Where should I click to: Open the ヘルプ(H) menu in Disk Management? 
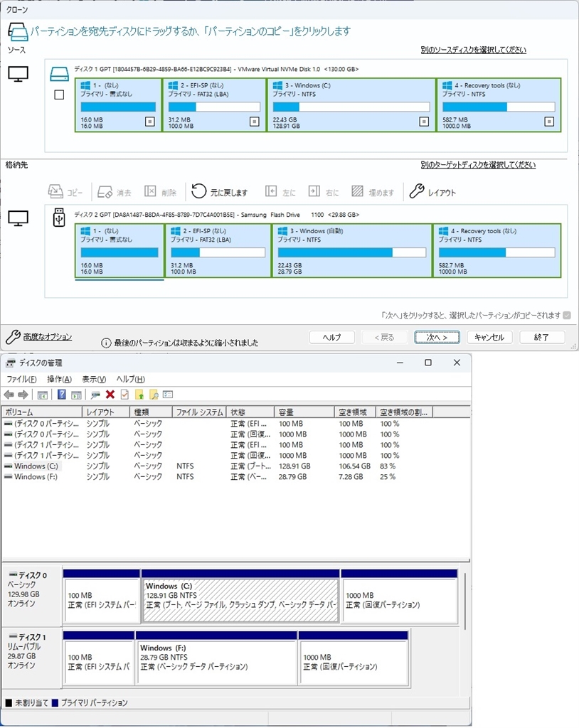click(131, 380)
